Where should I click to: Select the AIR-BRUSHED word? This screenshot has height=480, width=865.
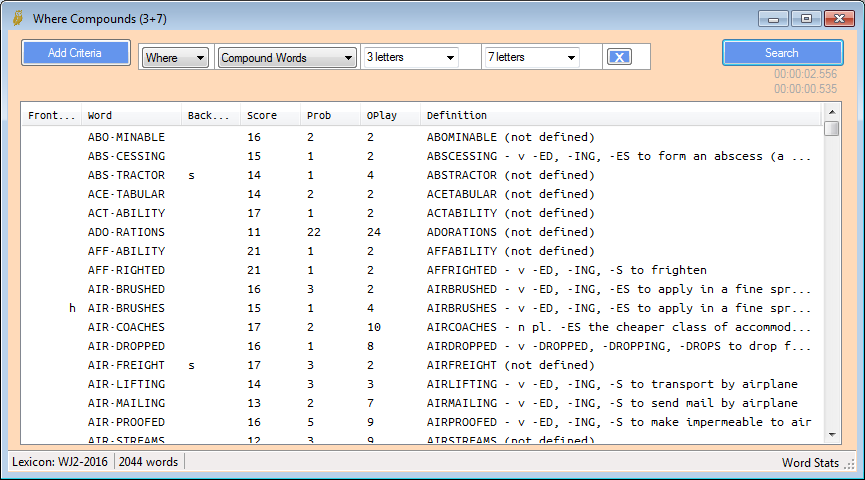coord(126,289)
